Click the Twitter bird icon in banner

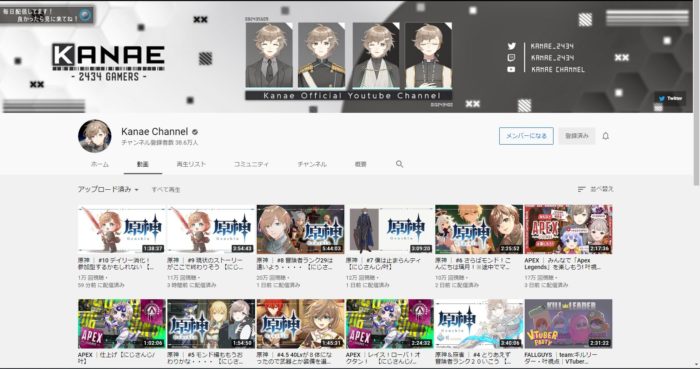tap(512, 46)
